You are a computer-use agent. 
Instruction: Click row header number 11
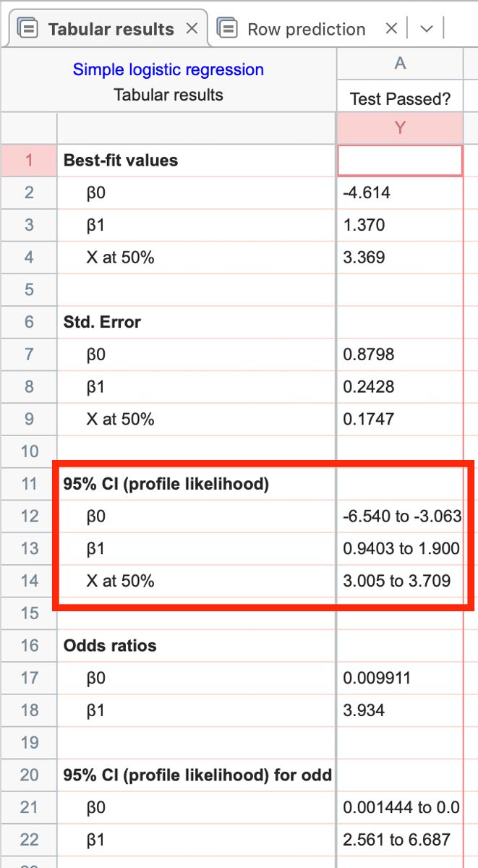tap(29, 484)
